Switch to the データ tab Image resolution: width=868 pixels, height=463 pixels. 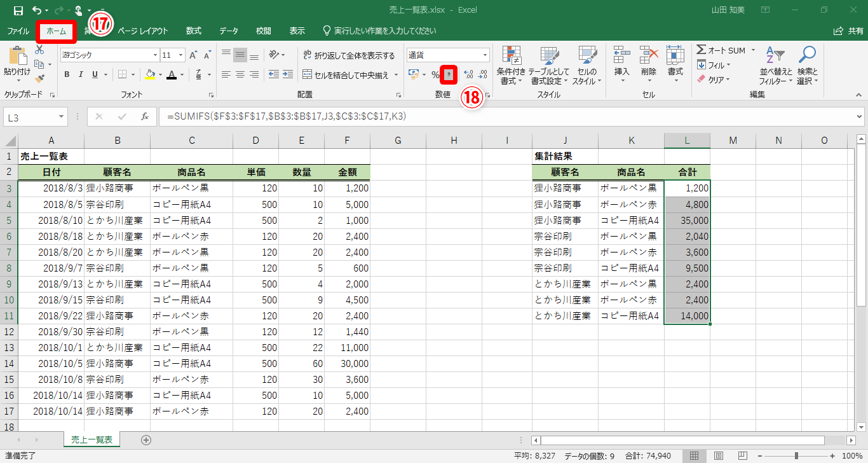(x=229, y=31)
